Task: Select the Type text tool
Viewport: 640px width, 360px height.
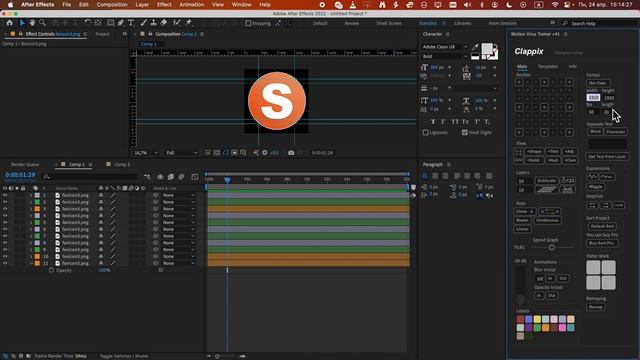Action: pos(131,23)
